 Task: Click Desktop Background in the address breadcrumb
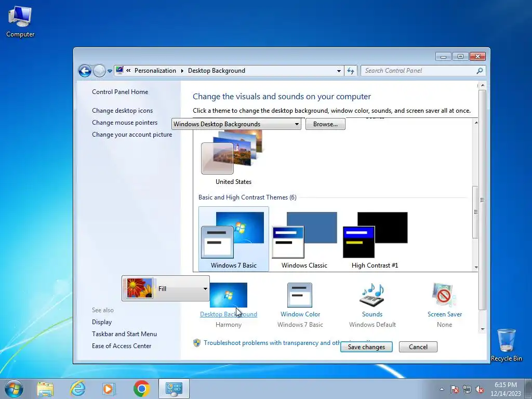click(217, 71)
